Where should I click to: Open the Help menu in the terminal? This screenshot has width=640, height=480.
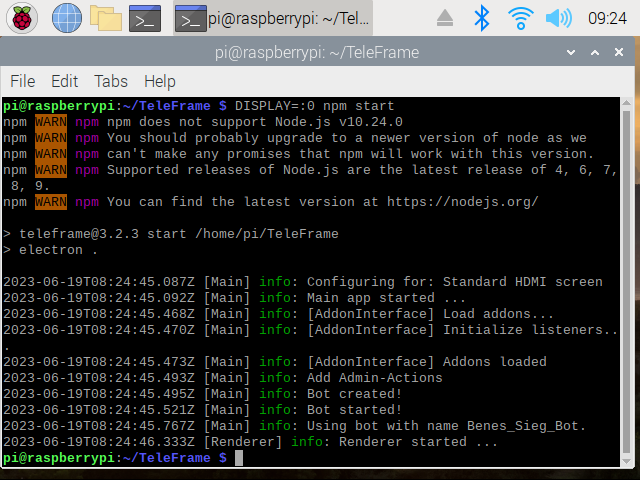click(160, 81)
